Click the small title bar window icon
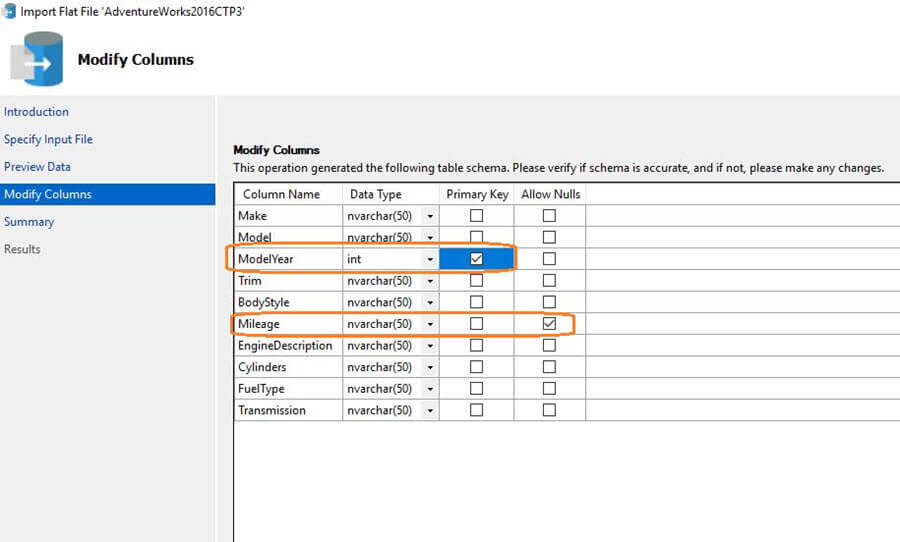This screenshot has width=900, height=542. click(9, 11)
